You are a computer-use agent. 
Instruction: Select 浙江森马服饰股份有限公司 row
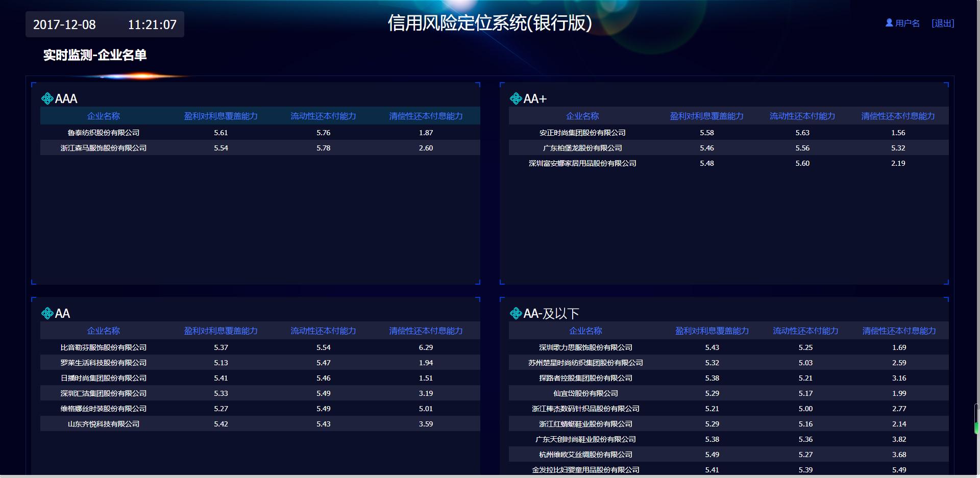point(260,148)
